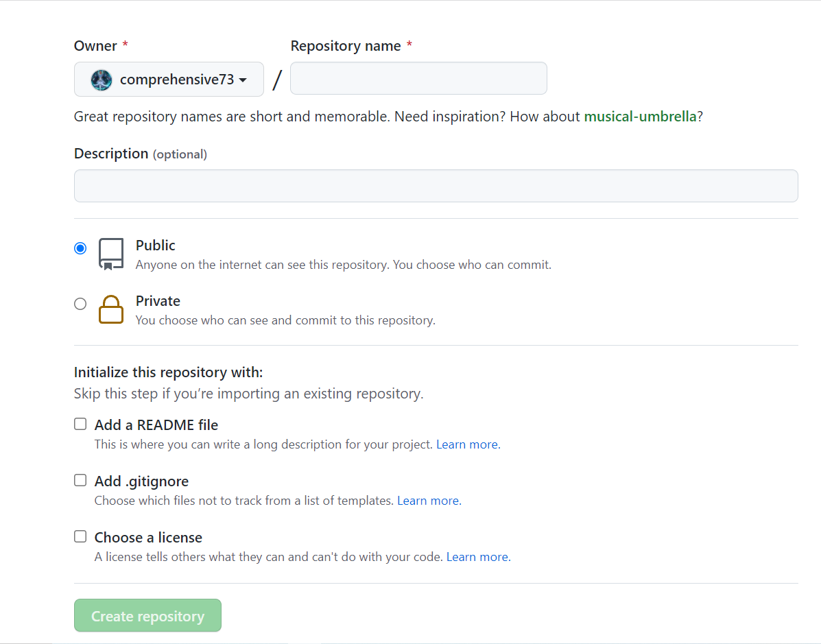Use the musical-umbrella name suggestion

[640, 117]
